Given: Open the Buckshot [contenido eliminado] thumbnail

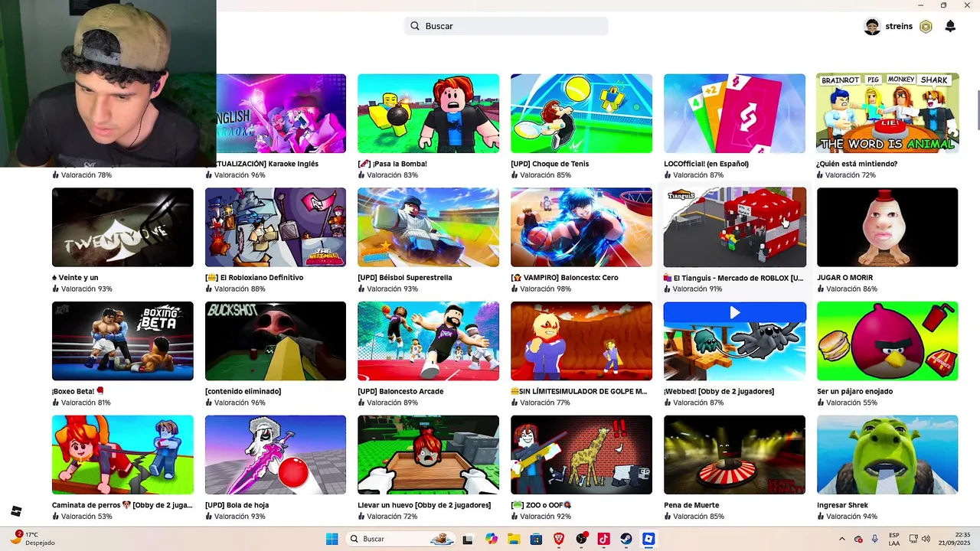Looking at the screenshot, I should pos(276,341).
